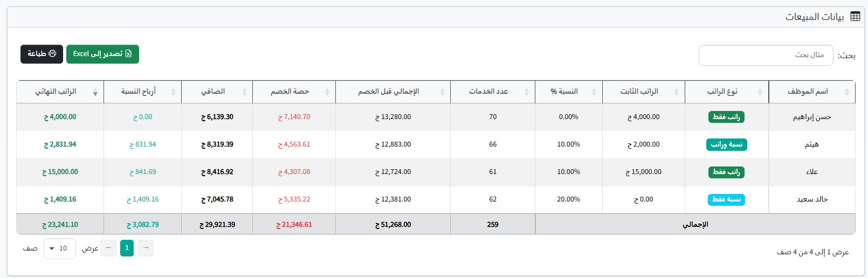Screen dimensions: 868x278
Task: Sort by عدد الخدمات column arrows
Action: click(x=527, y=92)
